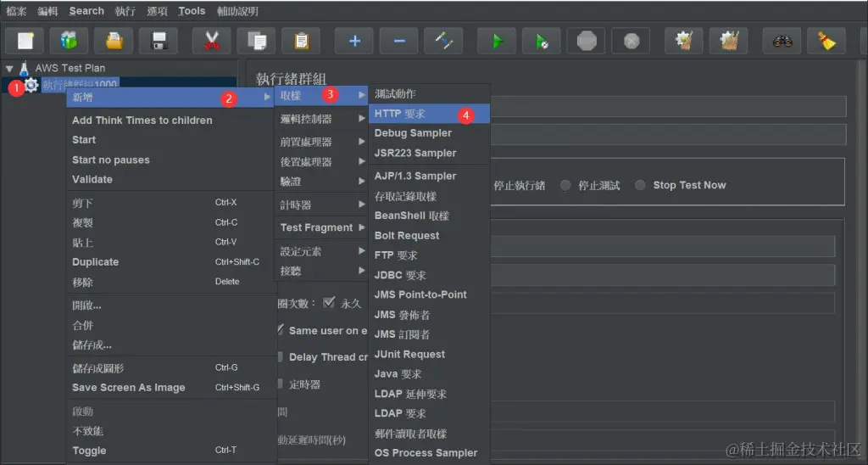Click the Toggle enable/disable toolbar icon
The width and height of the screenshot is (868, 465).
tap(443, 41)
